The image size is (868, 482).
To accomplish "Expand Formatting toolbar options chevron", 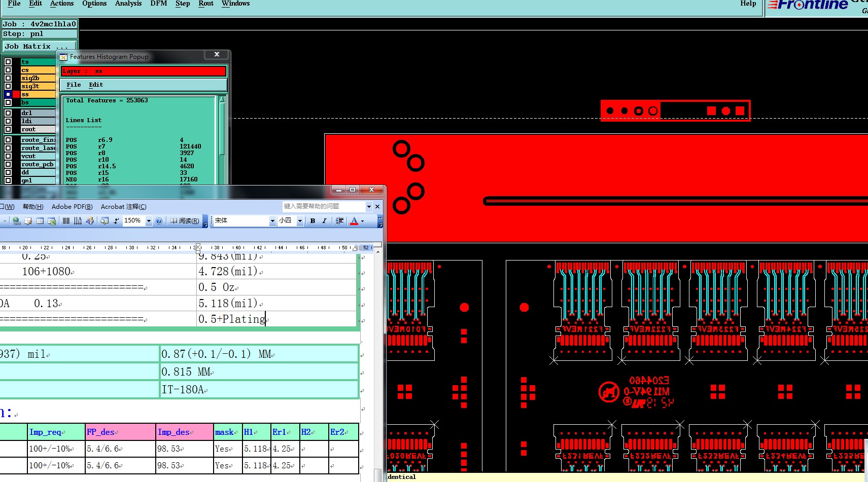I will (x=380, y=221).
